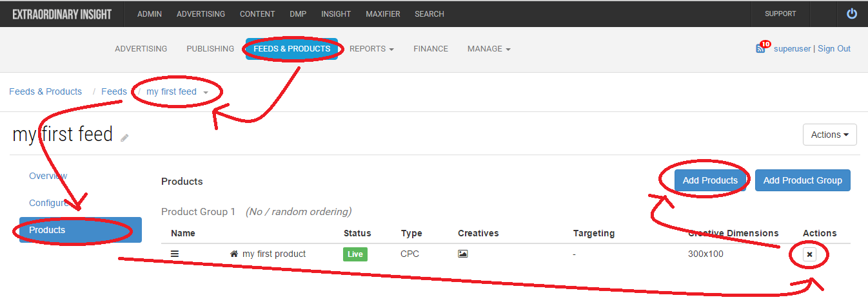Click the Add Products button
Image resolution: width=868 pixels, height=302 pixels.
coord(710,180)
